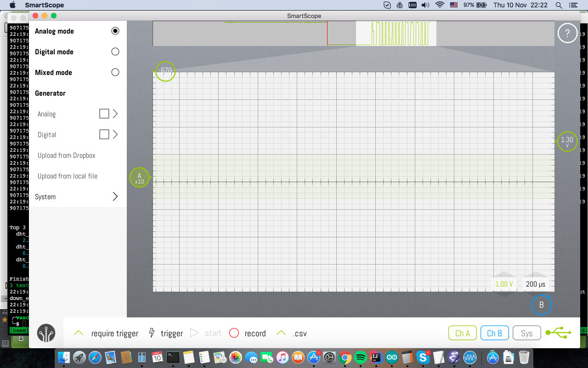Adjust the 1.00 V vertical scale control

[x=504, y=284]
